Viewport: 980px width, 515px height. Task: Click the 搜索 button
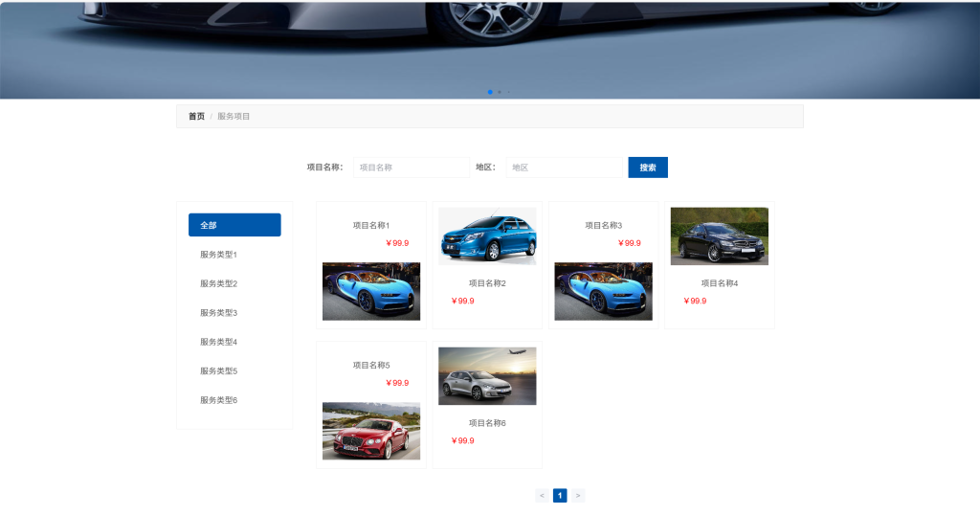click(648, 168)
